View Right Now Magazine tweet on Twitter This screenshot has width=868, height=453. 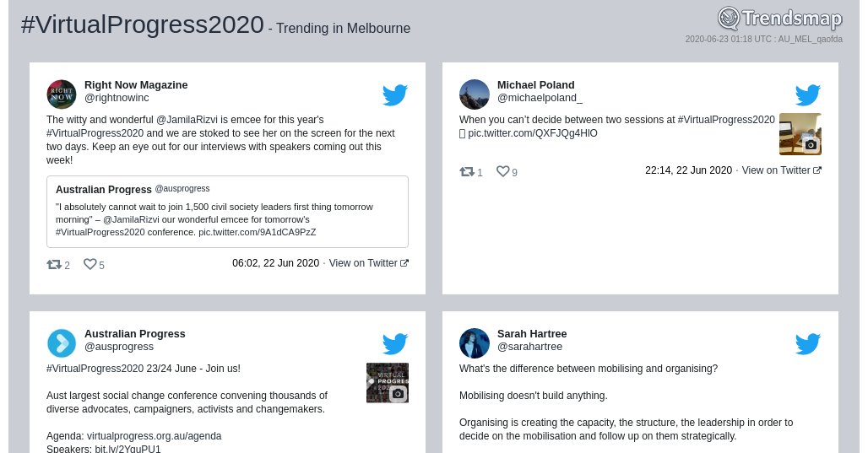pyautogui.click(x=369, y=263)
